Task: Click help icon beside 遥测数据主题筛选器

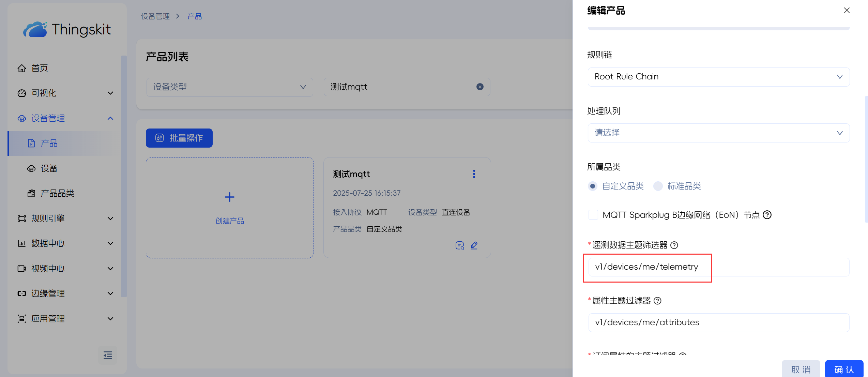Action: [x=674, y=245]
